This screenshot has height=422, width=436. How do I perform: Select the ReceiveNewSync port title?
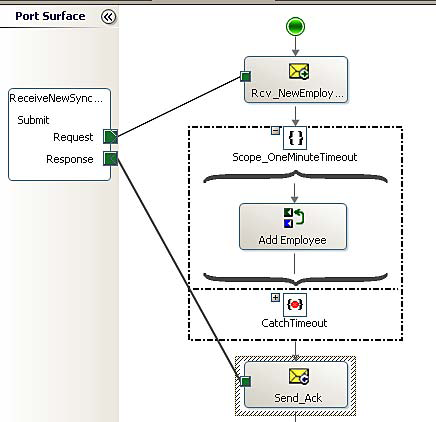tap(56, 98)
